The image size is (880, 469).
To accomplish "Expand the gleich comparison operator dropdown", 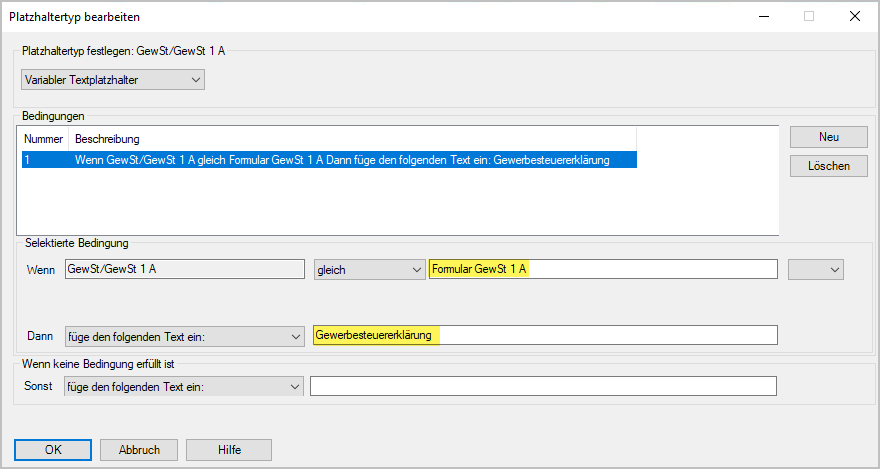I will [x=369, y=269].
